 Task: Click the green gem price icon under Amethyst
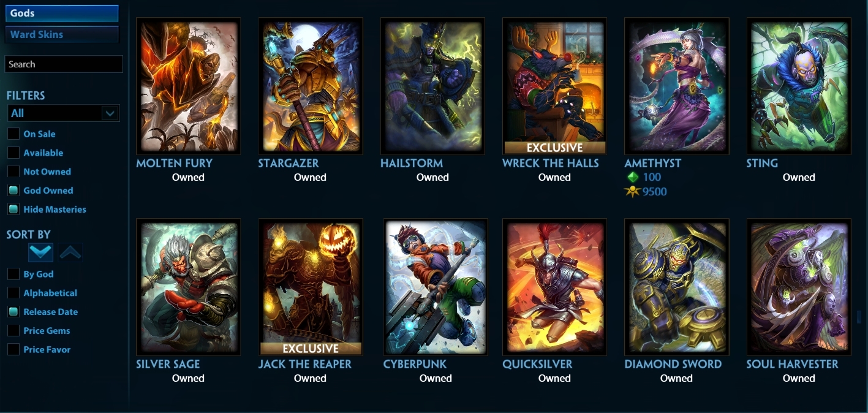click(633, 177)
